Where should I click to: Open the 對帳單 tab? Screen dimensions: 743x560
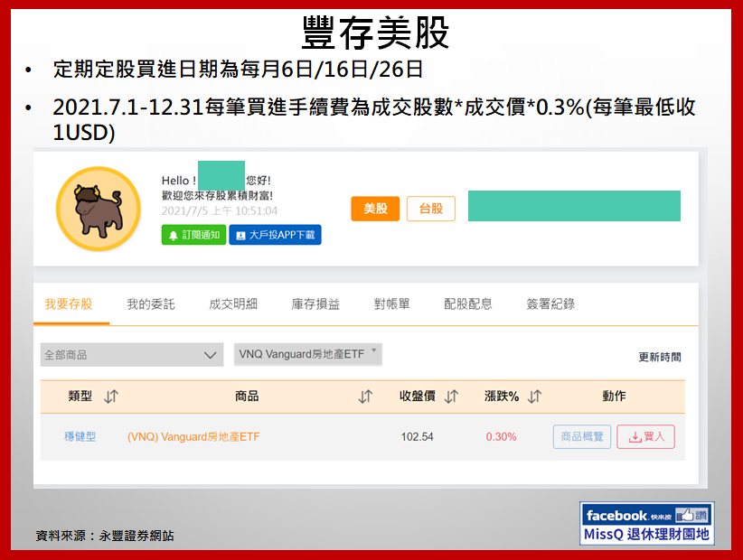click(x=392, y=303)
